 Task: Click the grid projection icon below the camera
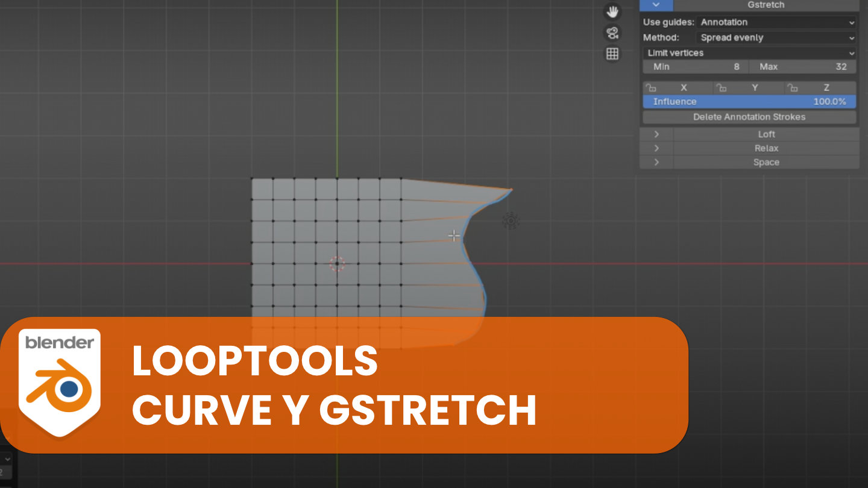pos(612,54)
